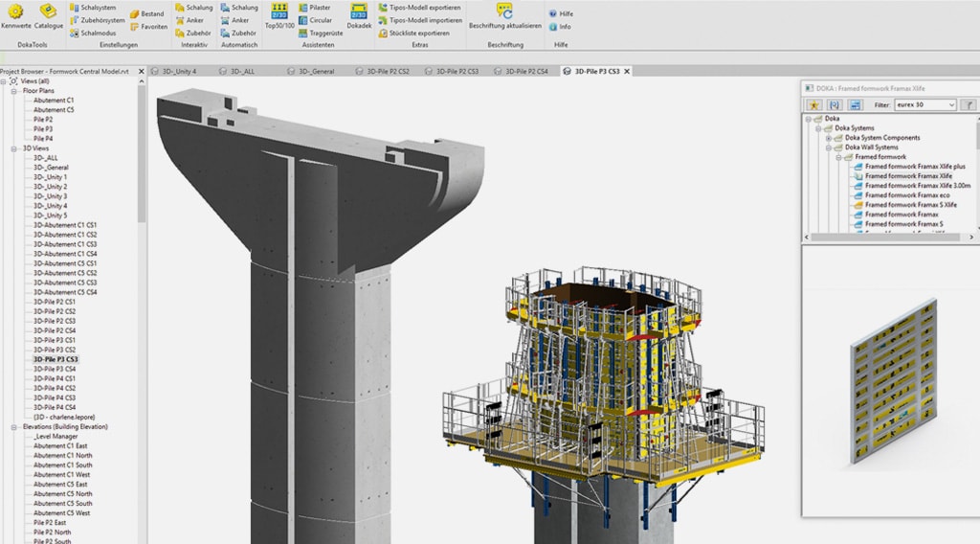Click Beschriftung aktualisieren icon

point(504,12)
